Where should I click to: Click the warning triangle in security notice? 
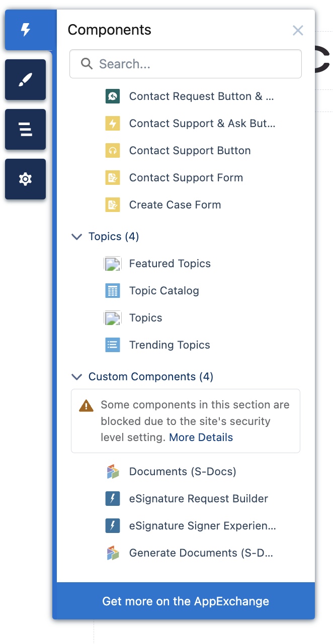[86, 406]
